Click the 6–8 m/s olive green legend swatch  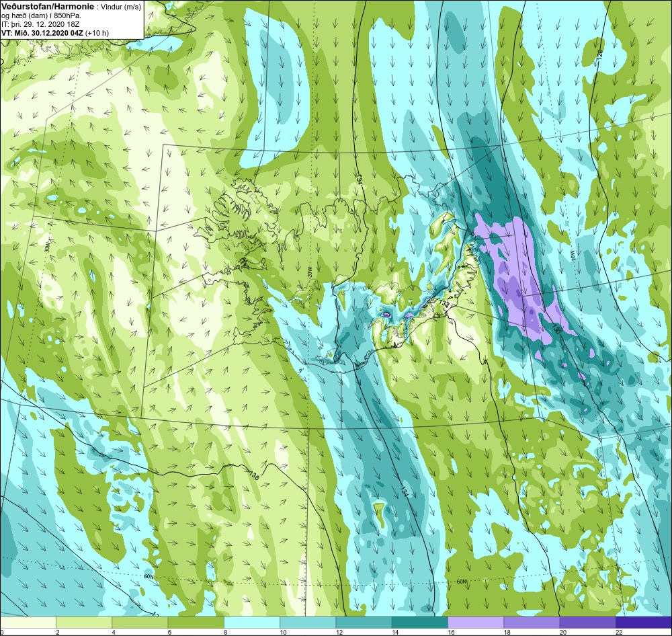coord(196,621)
